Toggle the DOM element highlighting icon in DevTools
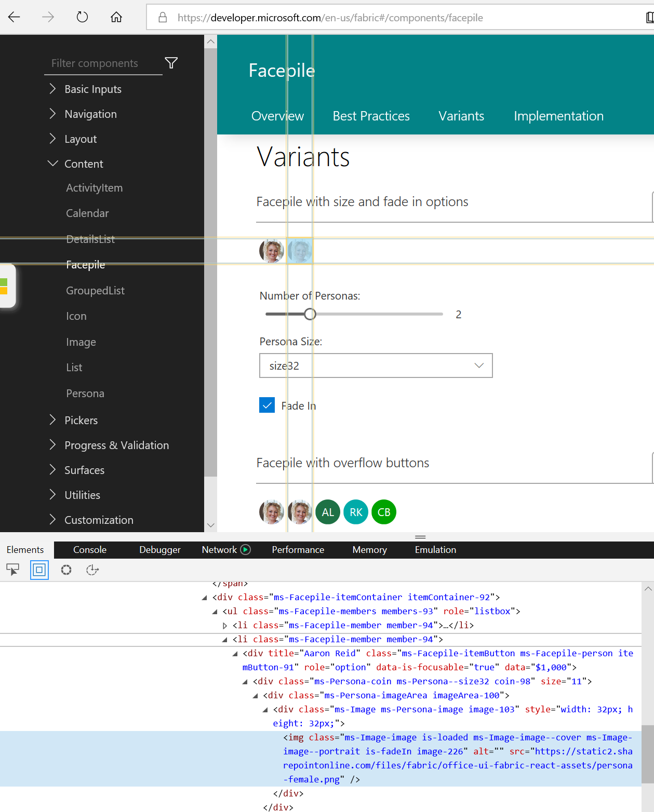Screen dimensions: 654x812 pyautogui.click(x=39, y=570)
